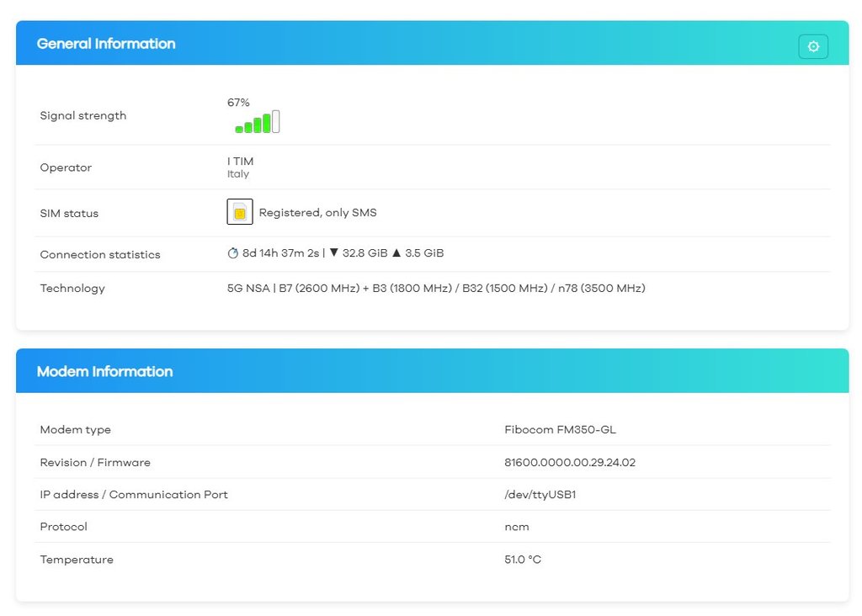862x616 pixels.
Task: Click the yellow SIM card icon
Action: (240, 212)
